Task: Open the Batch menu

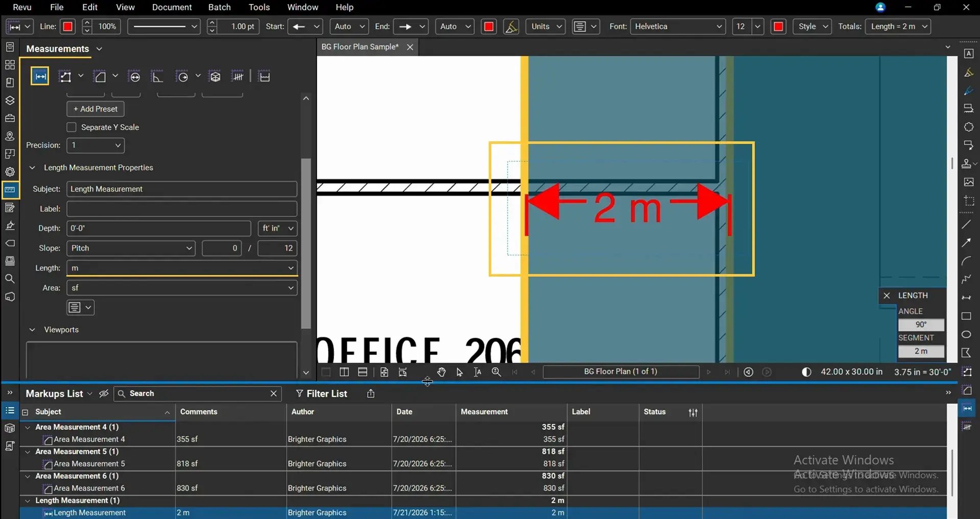Action: 220,7
